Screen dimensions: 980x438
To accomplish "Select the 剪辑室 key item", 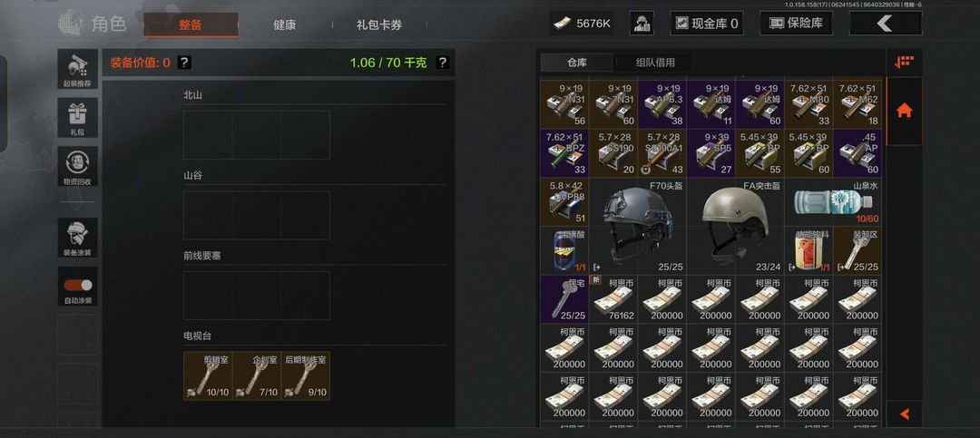I will [x=208, y=375].
